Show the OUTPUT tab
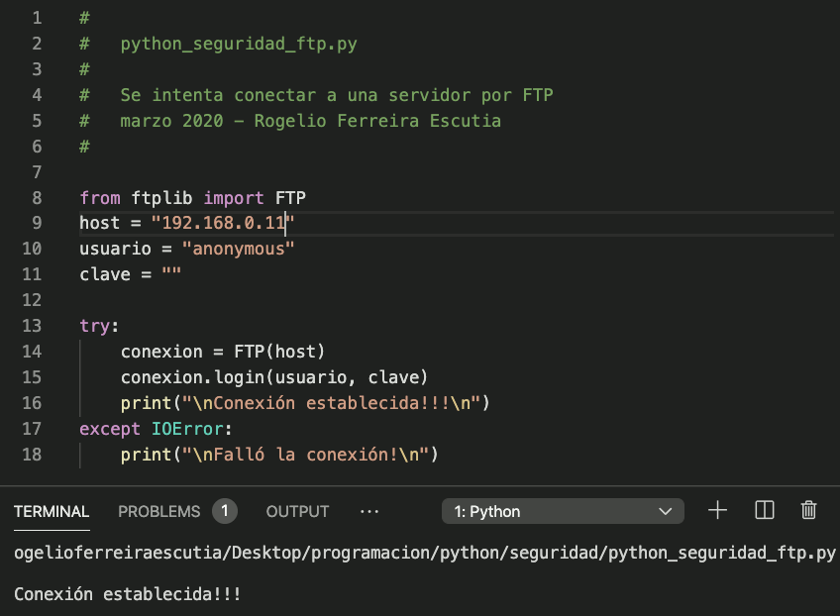The width and height of the screenshot is (840, 616). pos(297,512)
